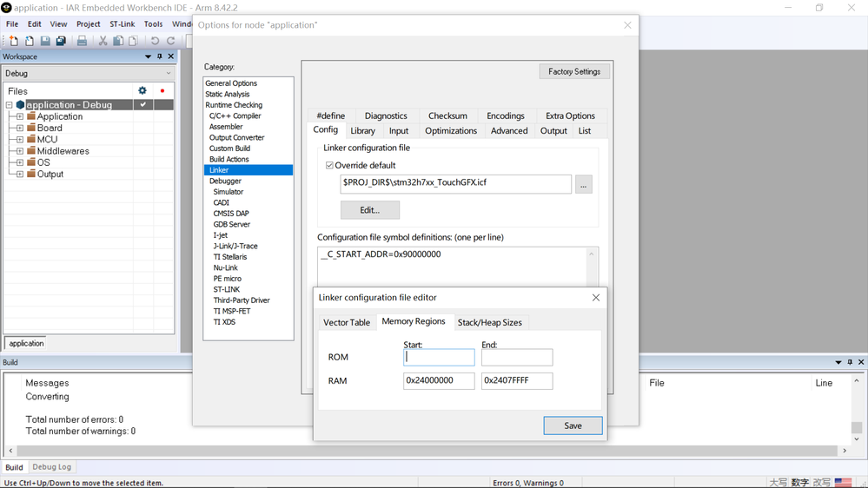The height and width of the screenshot is (488, 868).
Task: Click the Factory Settings button
Action: [x=574, y=71]
